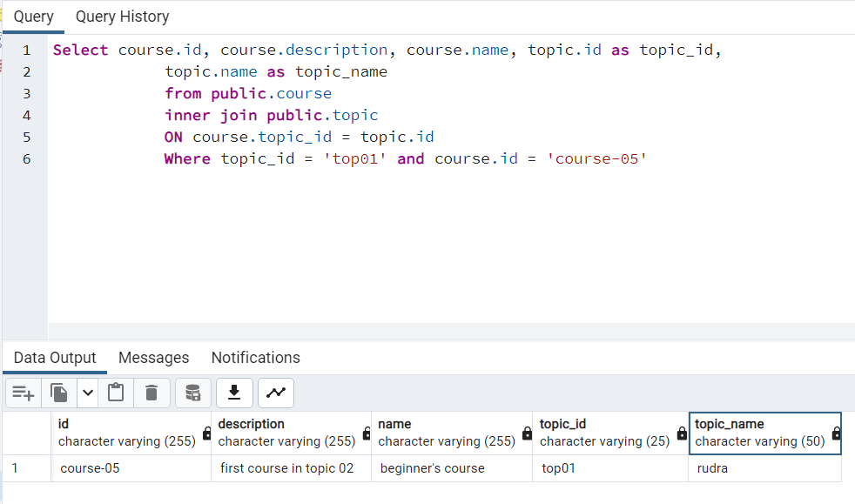
Task: Copy selected rows using the copy icon
Action: point(57,393)
